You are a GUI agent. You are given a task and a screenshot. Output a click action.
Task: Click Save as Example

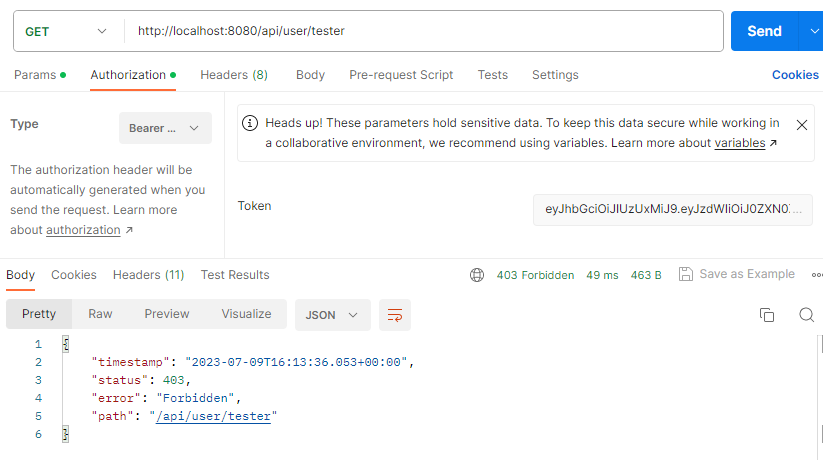pos(737,274)
